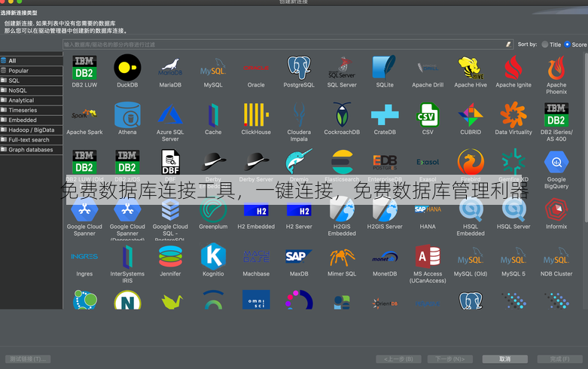This screenshot has height=369, width=588.
Task: Pick the Jennifer database icon
Action: point(170,258)
